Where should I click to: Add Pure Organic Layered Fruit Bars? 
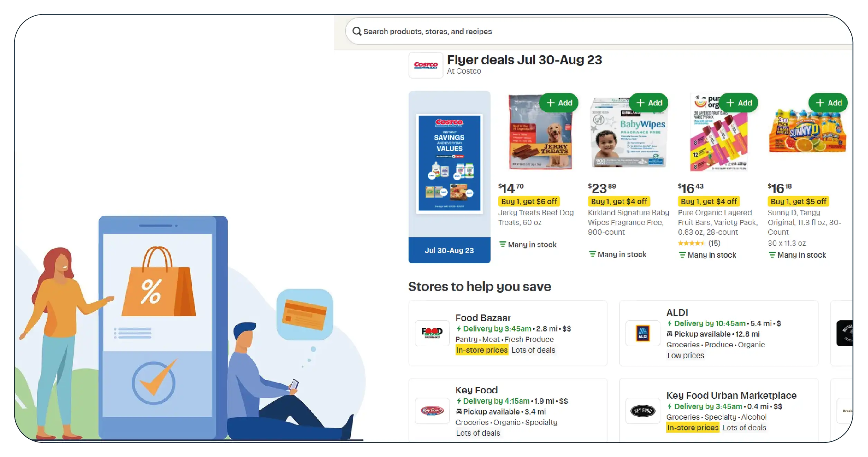(x=739, y=103)
